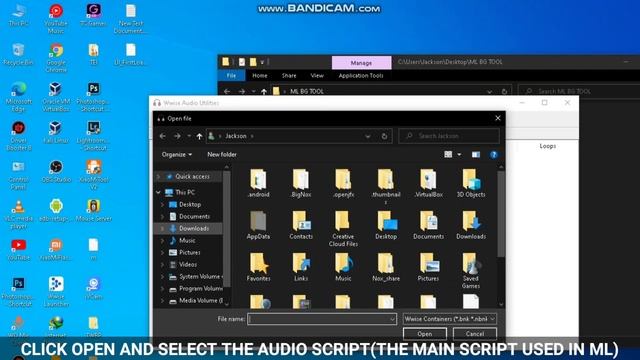The width and height of the screenshot is (640, 360).
Task: Open the .BigNox folder
Action: tap(301, 184)
